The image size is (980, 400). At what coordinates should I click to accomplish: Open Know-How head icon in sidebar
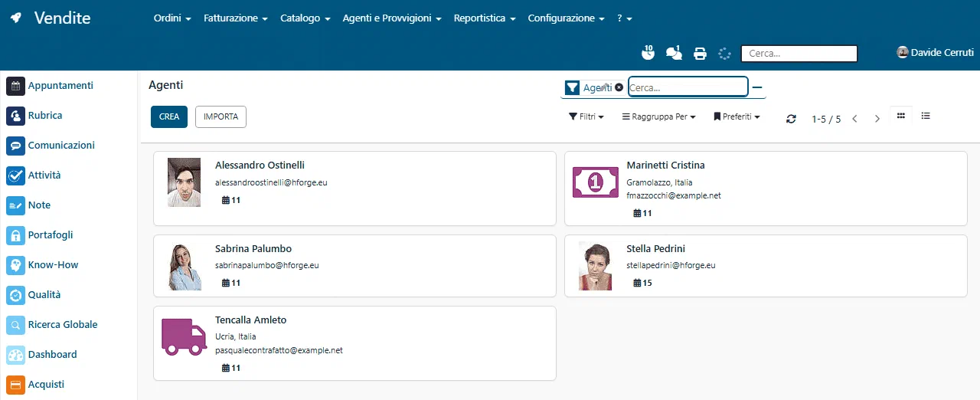[x=16, y=265]
